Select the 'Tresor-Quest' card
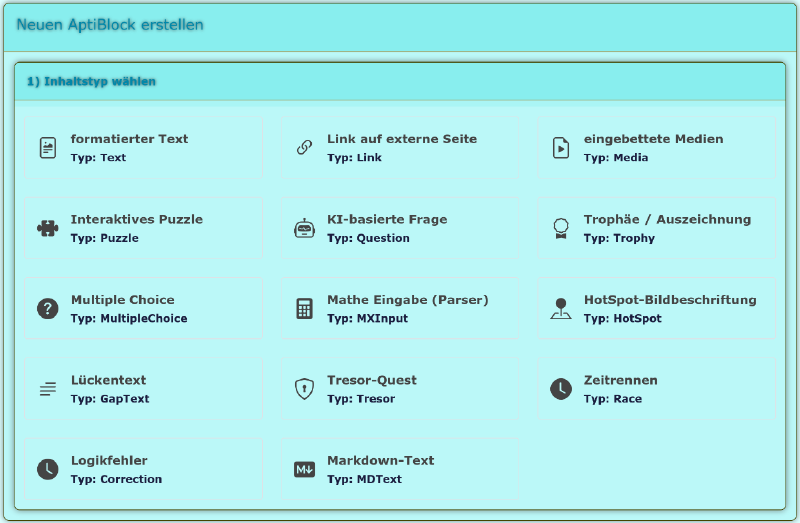 click(400, 389)
